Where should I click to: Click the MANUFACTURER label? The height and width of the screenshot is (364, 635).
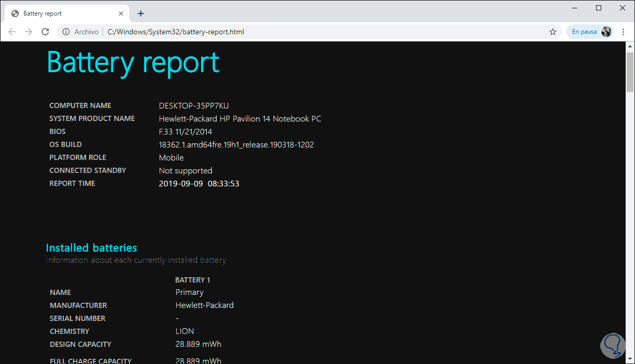coord(78,305)
